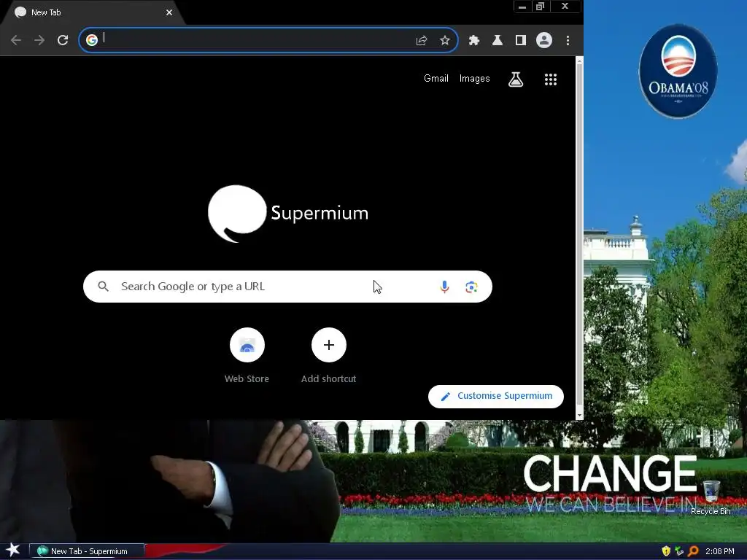
Task: Click the Google icon in the address bar
Action: click(x=92, y=40)
